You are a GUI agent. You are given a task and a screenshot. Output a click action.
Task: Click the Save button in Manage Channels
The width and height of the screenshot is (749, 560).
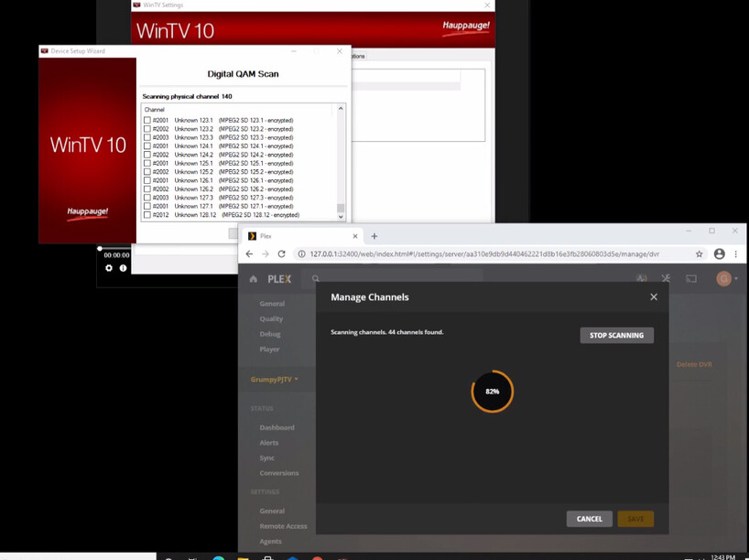pos(635,519)
